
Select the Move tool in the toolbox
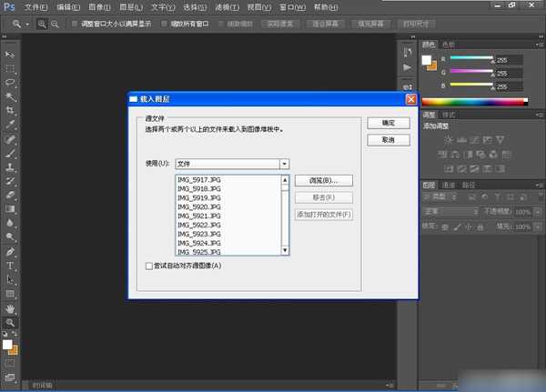tap(11, 55)
